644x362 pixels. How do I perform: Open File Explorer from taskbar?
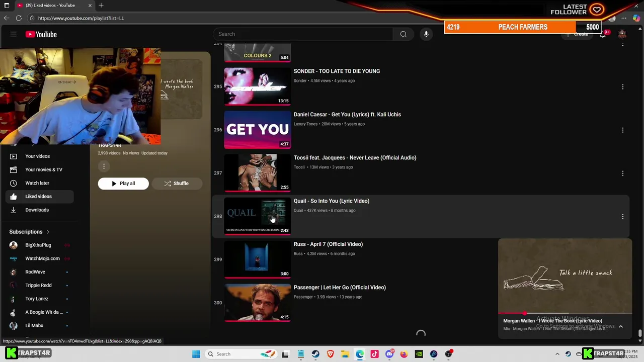pyautogui.click(x=345, y=354)
